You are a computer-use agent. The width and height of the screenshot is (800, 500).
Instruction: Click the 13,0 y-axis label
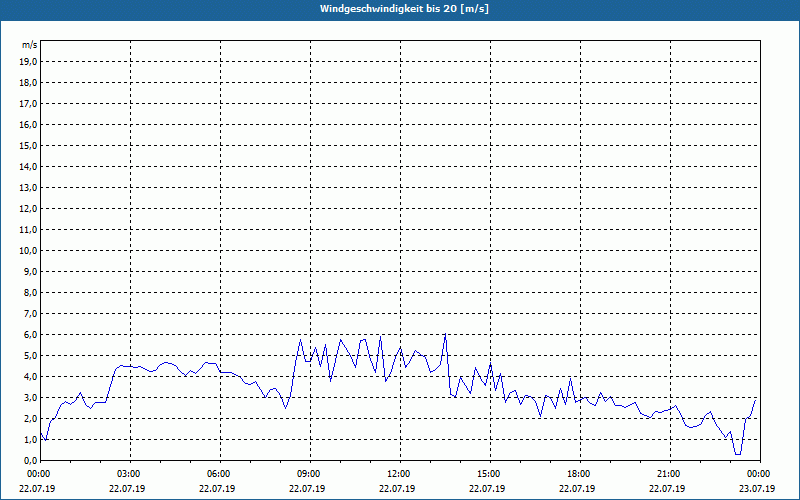(28, 188)
